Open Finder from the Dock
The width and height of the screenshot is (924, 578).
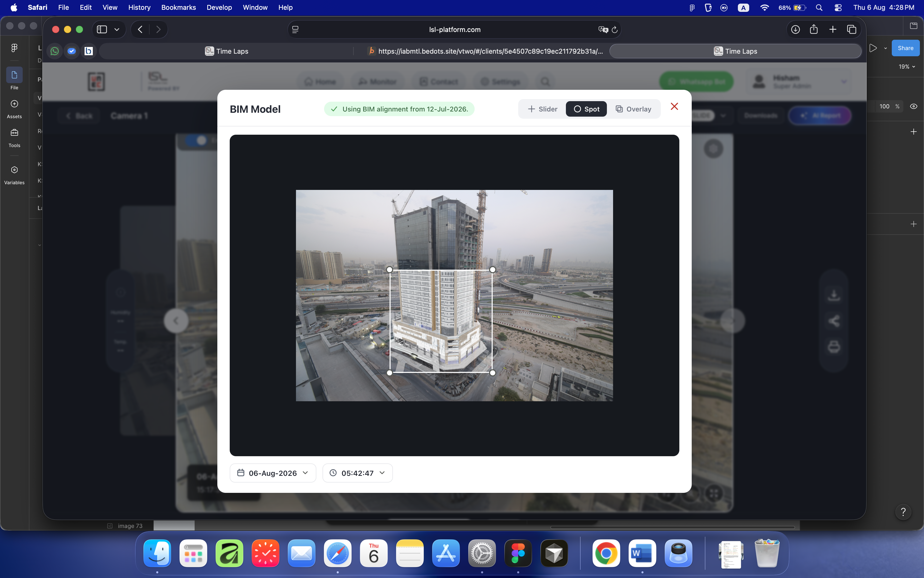(x=157, y=553)
